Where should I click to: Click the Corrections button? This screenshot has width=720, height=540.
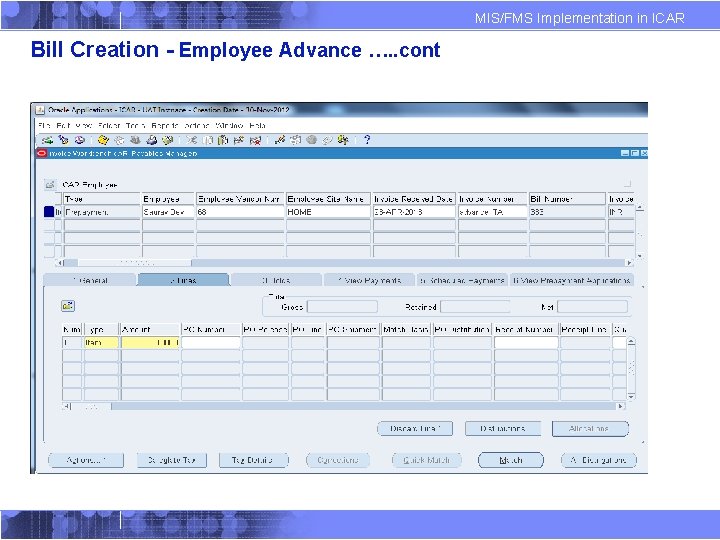pos(338,460)
